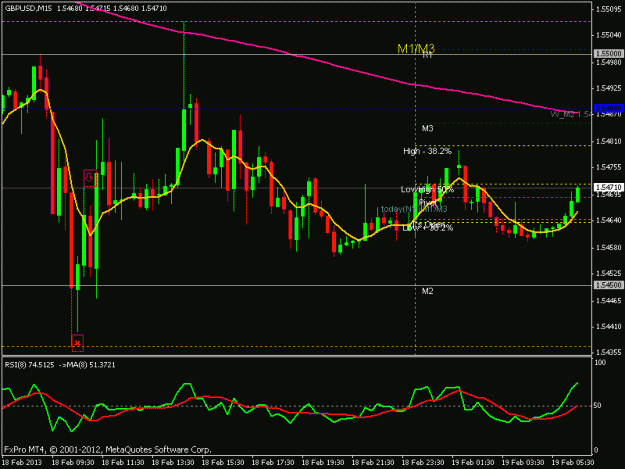The width and height of the screenshot is (625, 469).
Task: Click the 'Low + 38.2%' label
Action: (428, 228)
